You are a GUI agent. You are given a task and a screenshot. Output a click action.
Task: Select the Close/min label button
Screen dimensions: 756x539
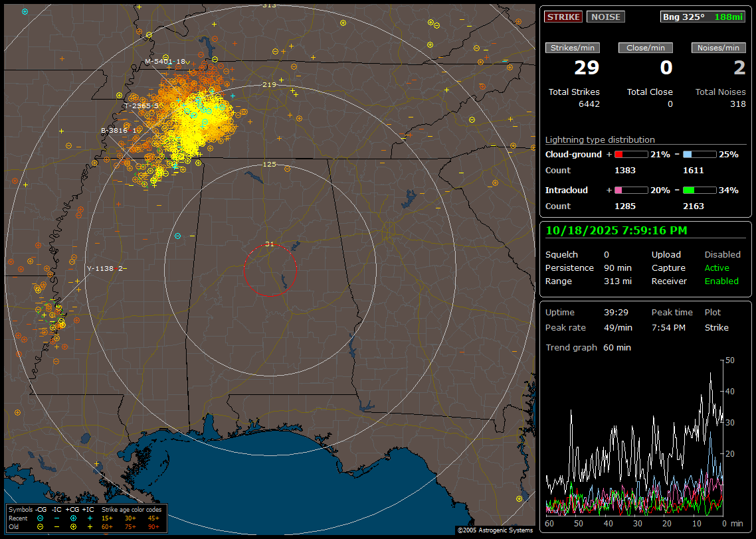click(x=646, y=48)
